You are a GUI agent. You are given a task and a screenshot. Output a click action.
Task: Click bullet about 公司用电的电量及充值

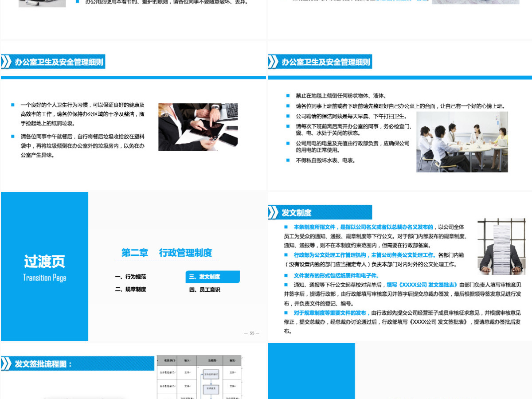[x=353, y=147]
